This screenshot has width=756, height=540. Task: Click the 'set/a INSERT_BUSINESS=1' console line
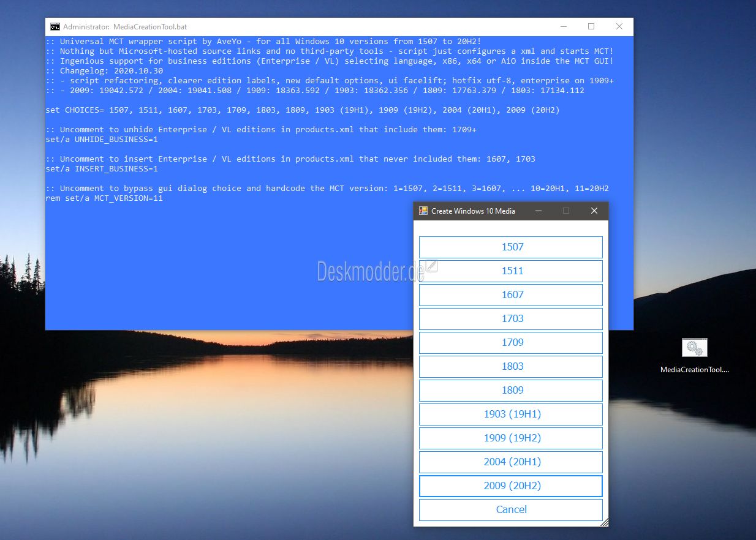pos(102,169)
